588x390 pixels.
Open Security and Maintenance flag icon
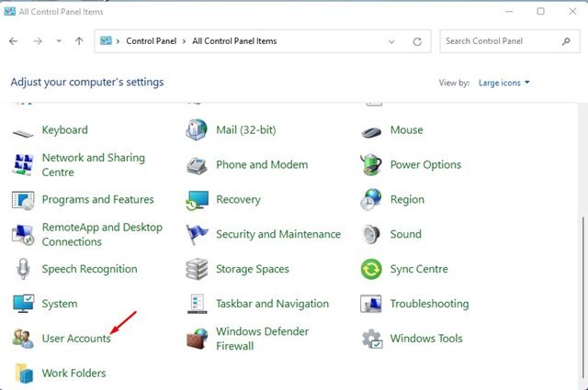click(197, 234)
